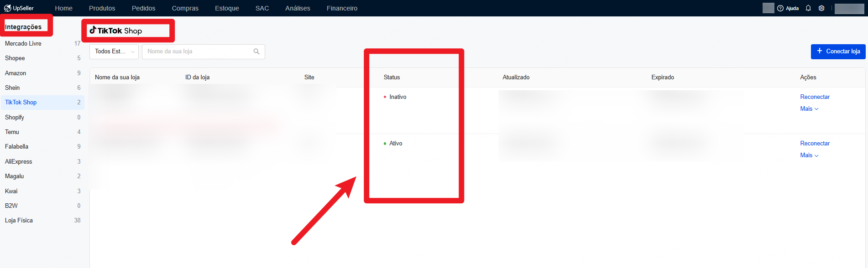
Task: Focus the Nome da sua loja search field
Action: 204,52
